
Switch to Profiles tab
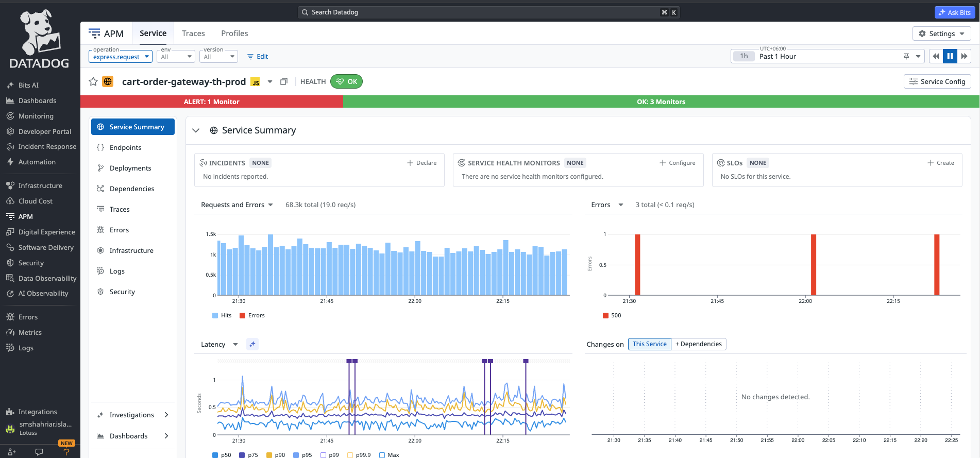(x=234, y=33)
